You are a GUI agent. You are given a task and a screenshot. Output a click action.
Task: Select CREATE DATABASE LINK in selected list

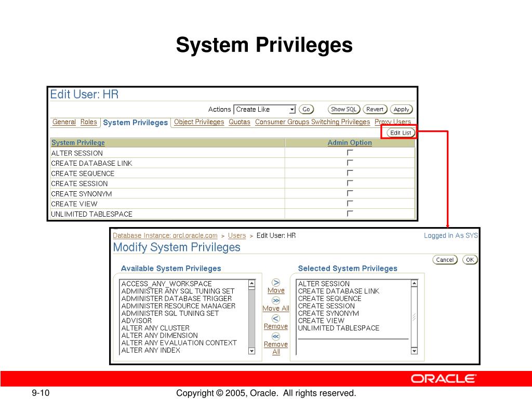pos(339,291)
